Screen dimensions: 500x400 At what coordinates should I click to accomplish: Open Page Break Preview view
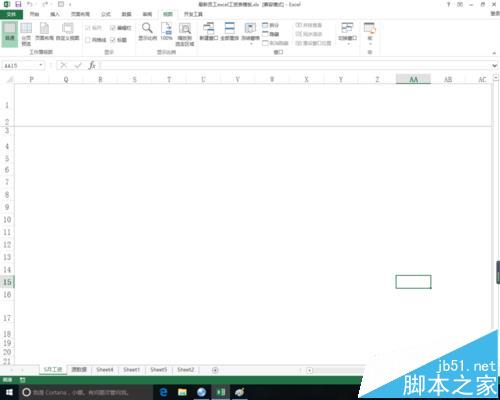26,33
